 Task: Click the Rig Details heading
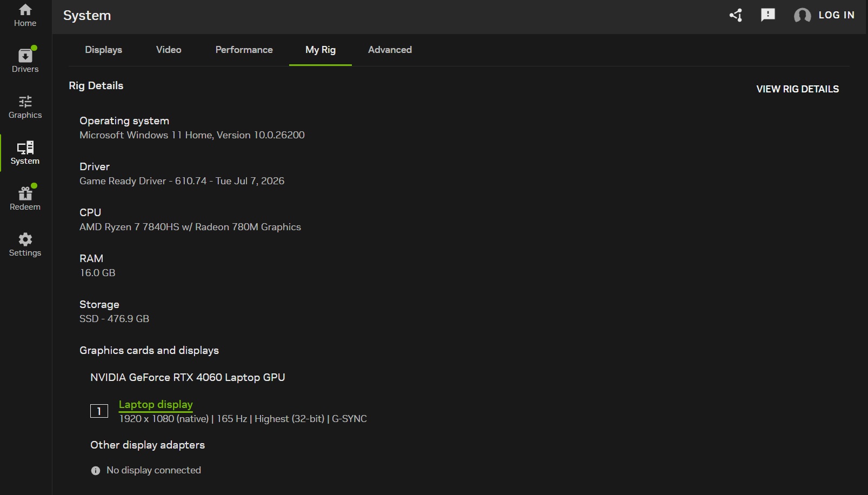[96, 85]
